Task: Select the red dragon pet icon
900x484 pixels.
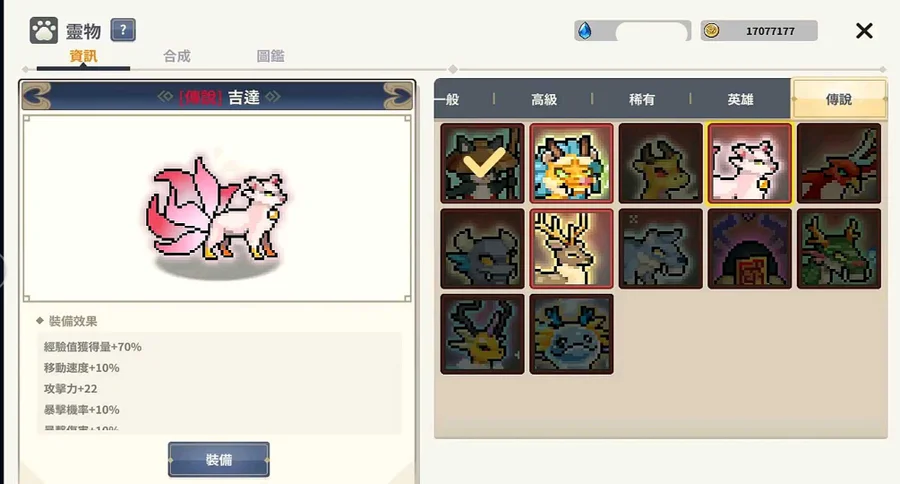Action: (839, 163)
